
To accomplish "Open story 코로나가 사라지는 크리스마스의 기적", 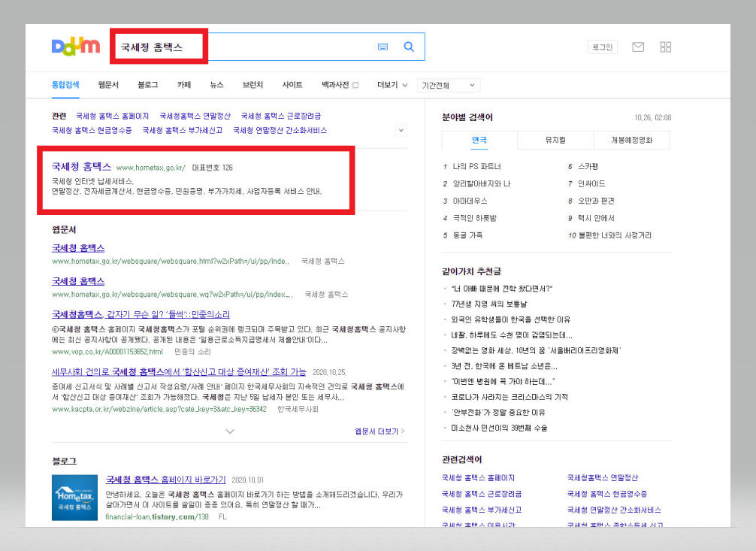I will point(510,397).
